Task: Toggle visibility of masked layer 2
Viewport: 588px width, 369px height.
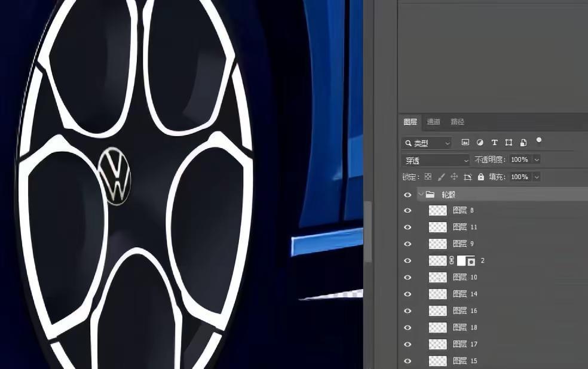Action: point(408,261)
